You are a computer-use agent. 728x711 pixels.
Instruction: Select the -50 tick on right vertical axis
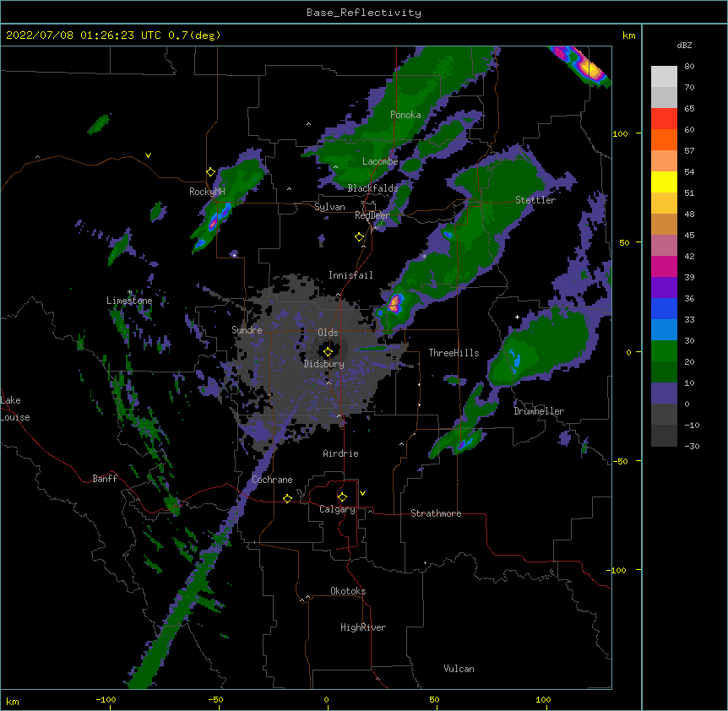[x=620, y=461]
